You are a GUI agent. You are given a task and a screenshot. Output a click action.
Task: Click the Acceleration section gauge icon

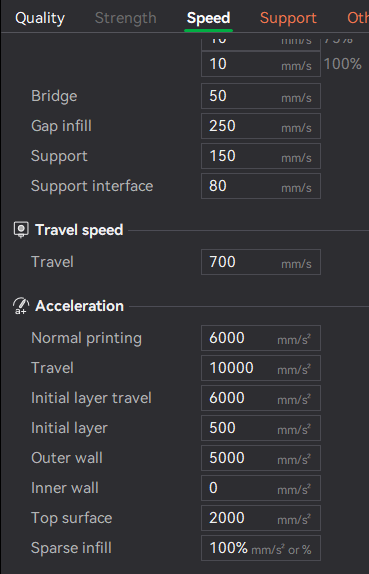[21, 306]
